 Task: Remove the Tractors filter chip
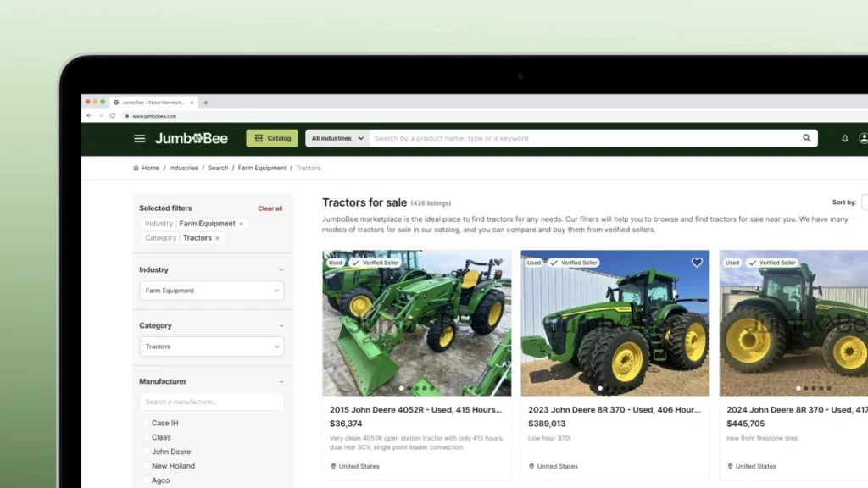point(217,238)
